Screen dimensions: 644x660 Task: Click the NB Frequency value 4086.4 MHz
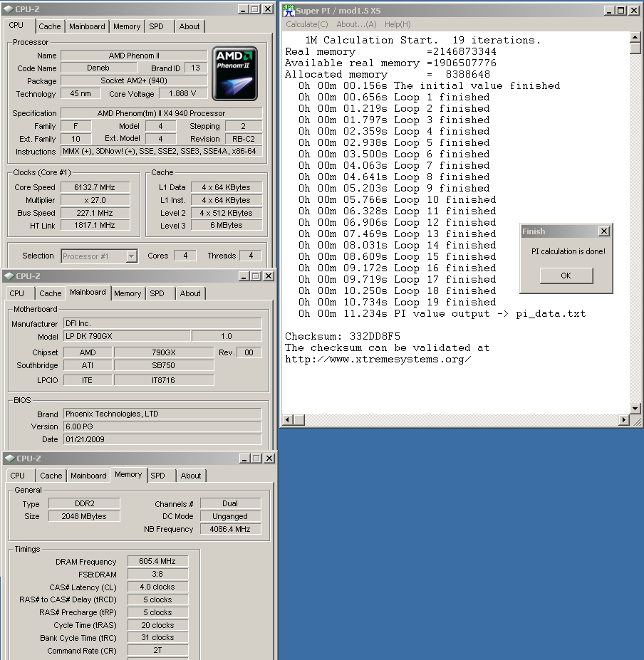tap(230, 529)
